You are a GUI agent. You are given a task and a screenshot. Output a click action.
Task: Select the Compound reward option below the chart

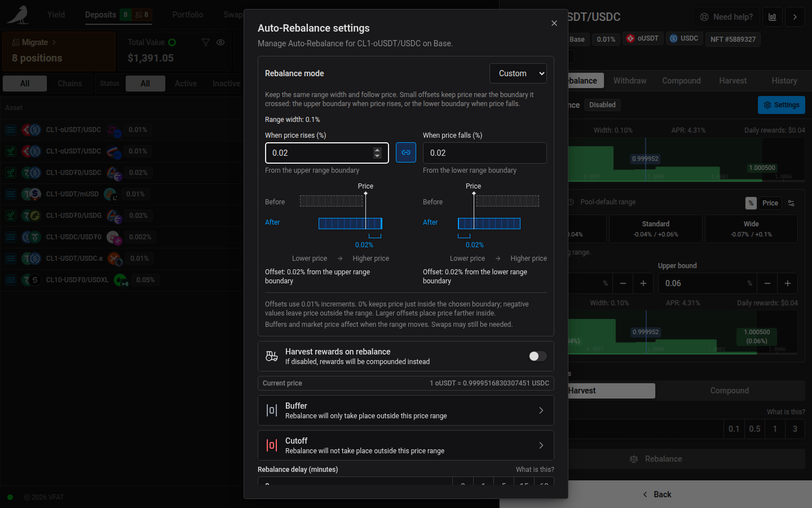coord(730,391)
